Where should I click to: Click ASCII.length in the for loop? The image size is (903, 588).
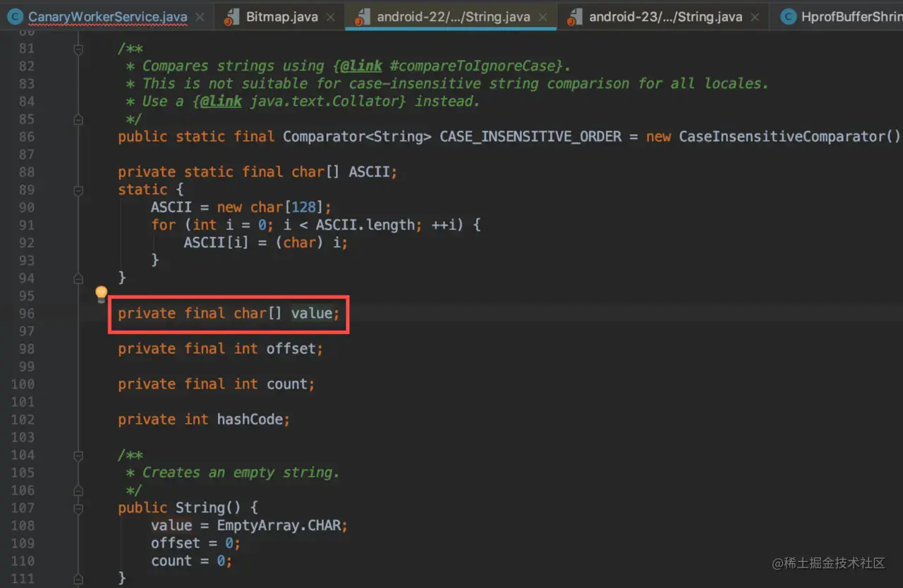pyautogui.click(x=365, y=225)
